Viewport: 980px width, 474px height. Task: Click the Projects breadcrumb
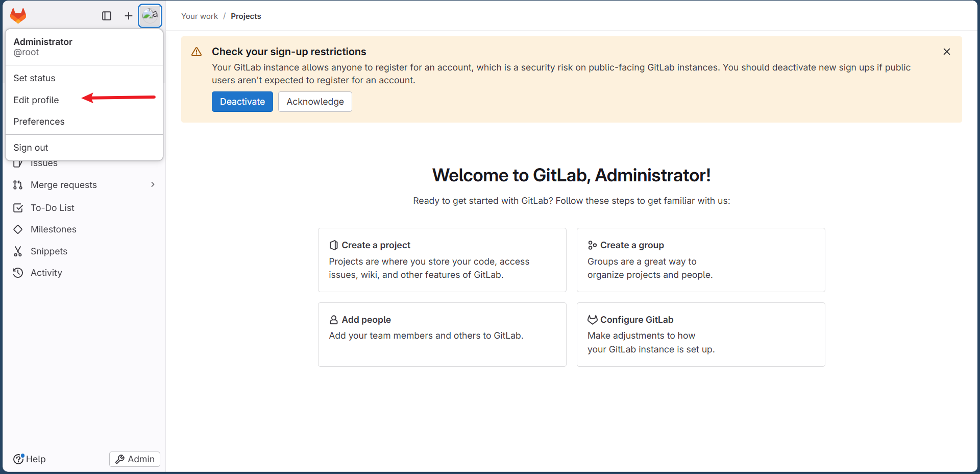point(246,16)
